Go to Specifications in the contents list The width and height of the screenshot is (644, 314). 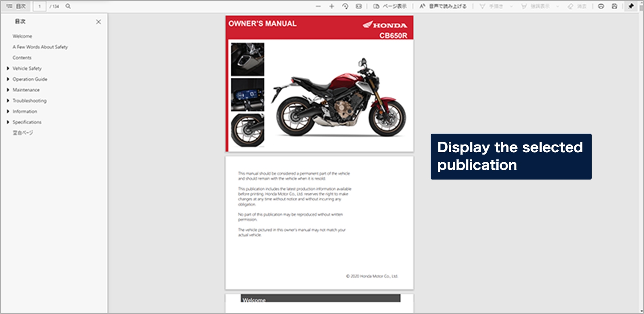click(27, 122)
